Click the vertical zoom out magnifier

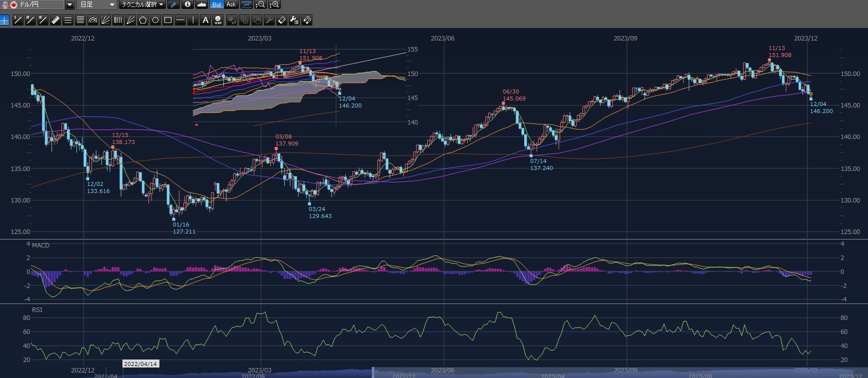tap(260, 4)
